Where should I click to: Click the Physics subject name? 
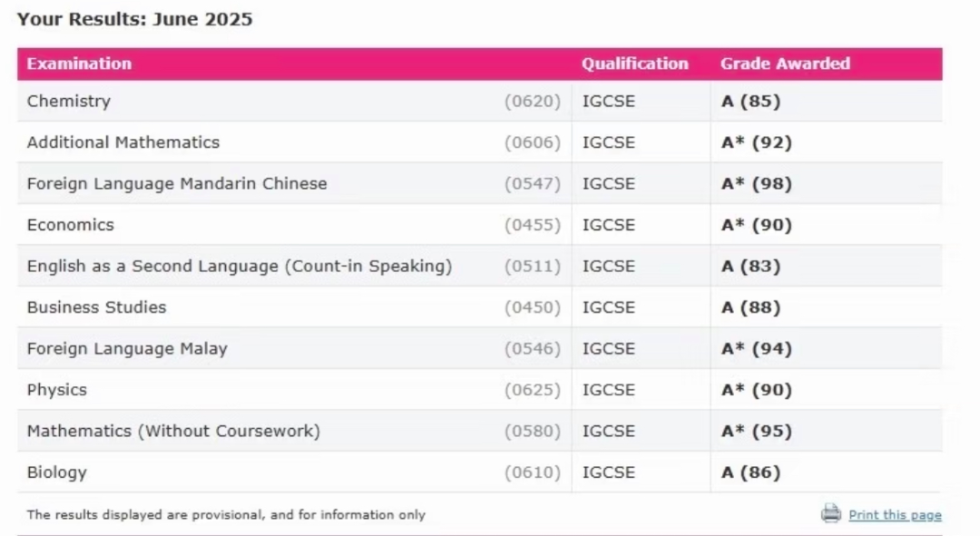57,390
